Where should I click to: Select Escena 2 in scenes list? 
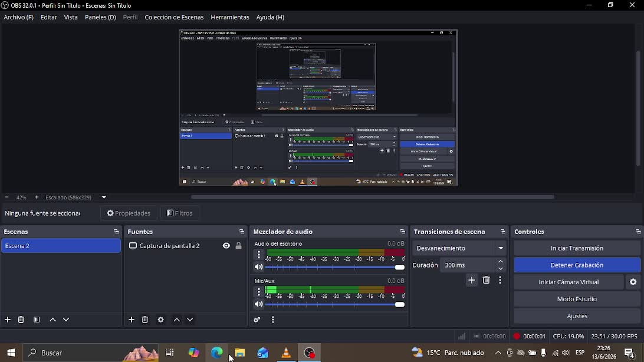coord(61,246)
